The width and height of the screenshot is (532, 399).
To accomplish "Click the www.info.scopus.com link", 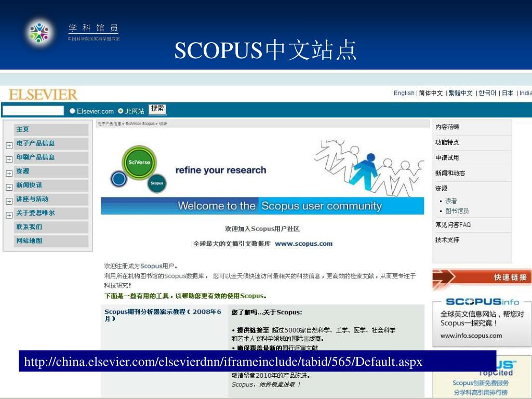I will click(x=471, y=336).
